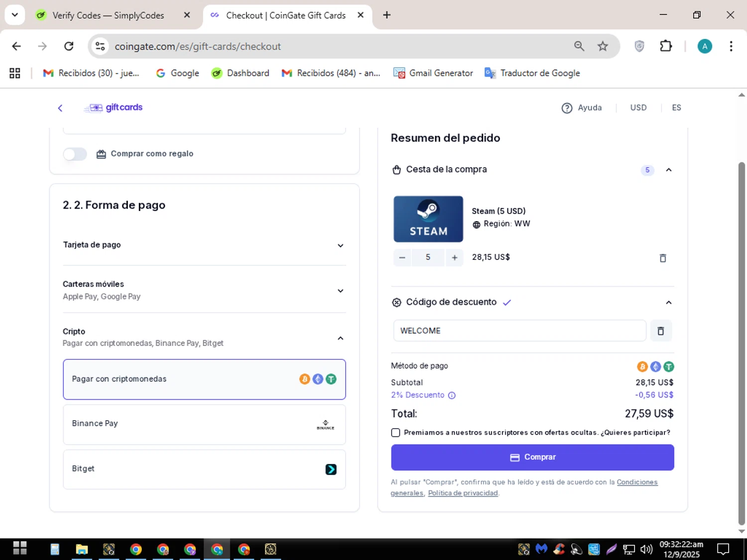Open File Explorer from the taskbar
747x560 pixels.
click(82, 549)
